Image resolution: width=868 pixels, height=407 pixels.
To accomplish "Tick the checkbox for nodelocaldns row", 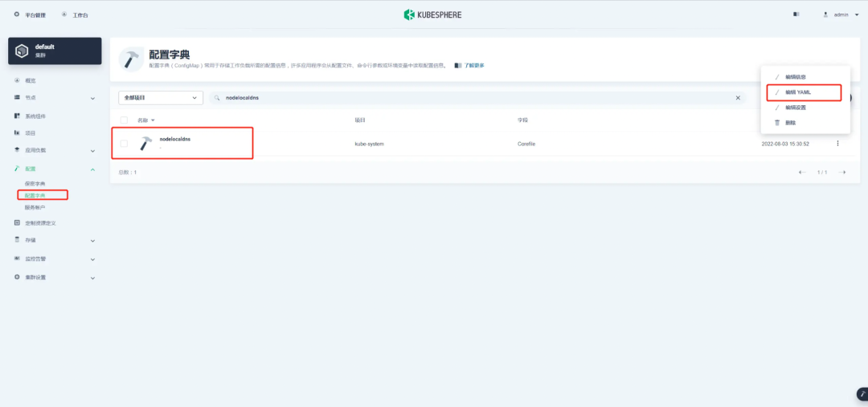I will click(124, 143).
